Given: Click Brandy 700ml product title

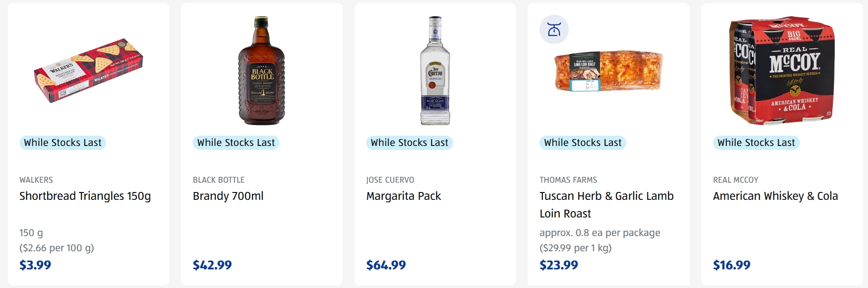Looking at the screenshot, I should [x=228, y=196].
